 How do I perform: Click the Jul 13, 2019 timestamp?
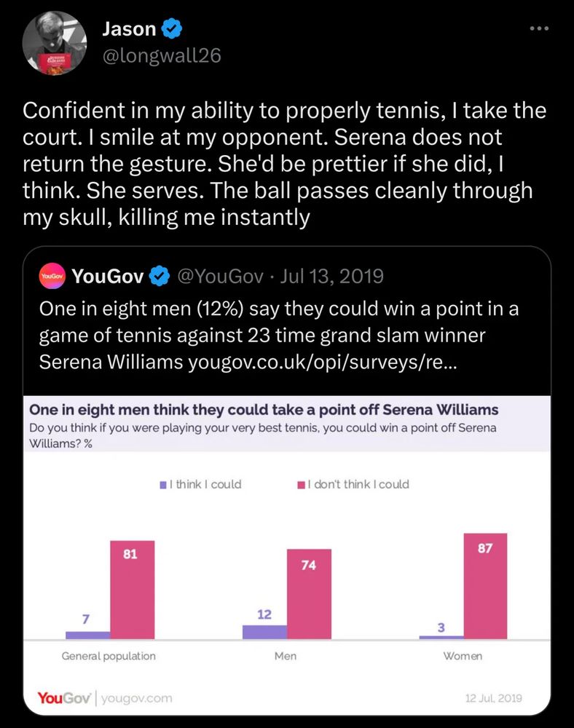click(x=331, y=276)
